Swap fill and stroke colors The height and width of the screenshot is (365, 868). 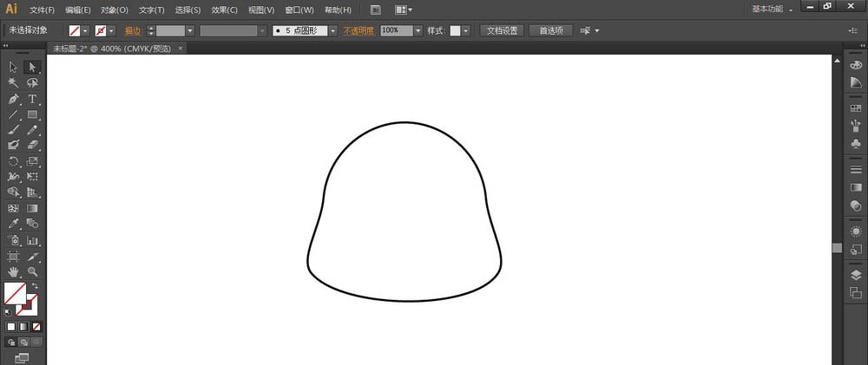click(35, 286)
